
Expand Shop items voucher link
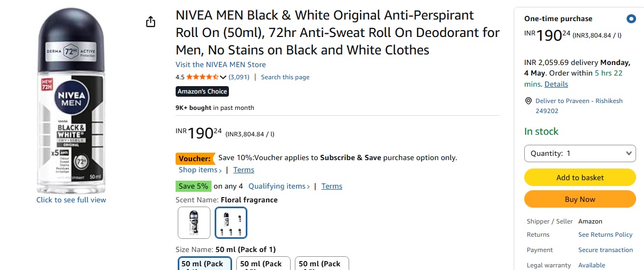point(200,170)
